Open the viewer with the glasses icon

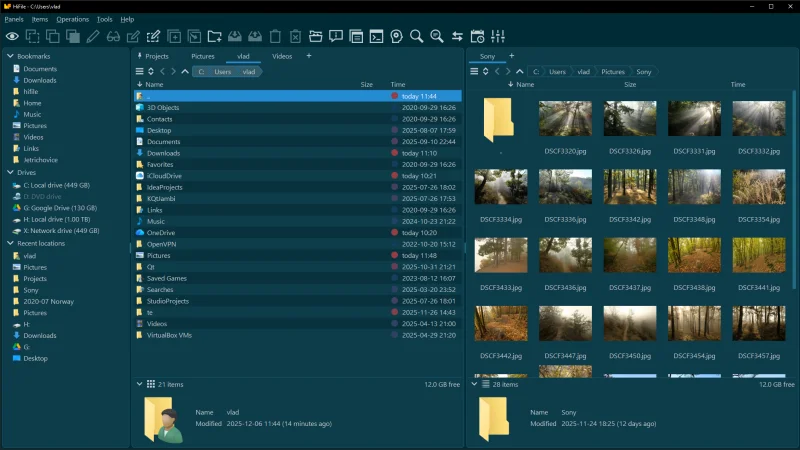[113, 36]
